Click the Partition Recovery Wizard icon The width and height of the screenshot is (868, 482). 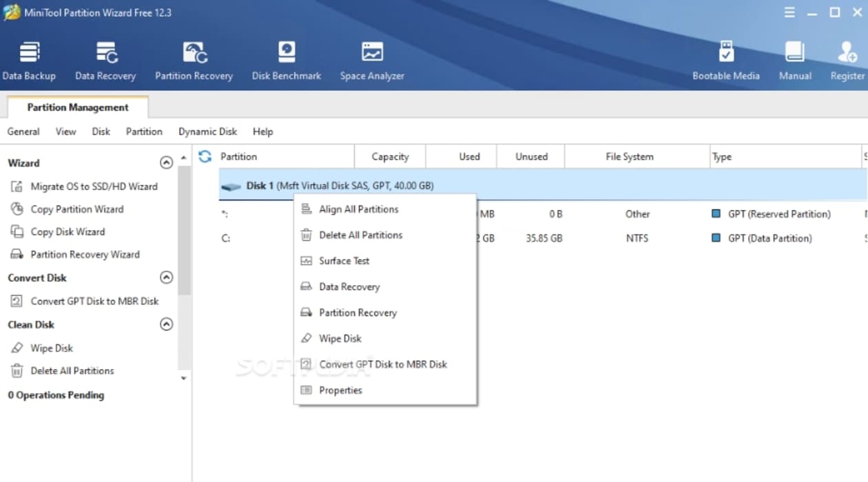pyautogui.click(x=17, y=255)
